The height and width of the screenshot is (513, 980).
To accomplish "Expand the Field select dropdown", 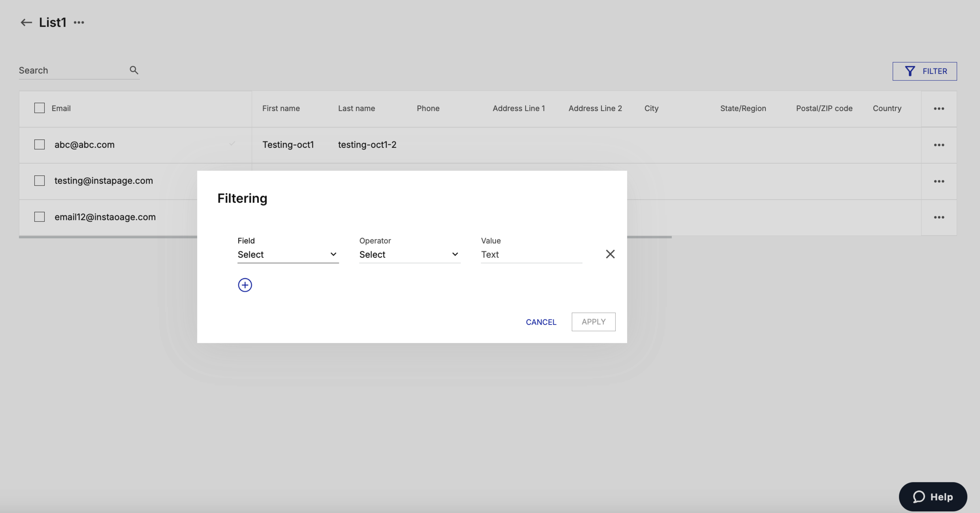I will (x=288, y=254).
